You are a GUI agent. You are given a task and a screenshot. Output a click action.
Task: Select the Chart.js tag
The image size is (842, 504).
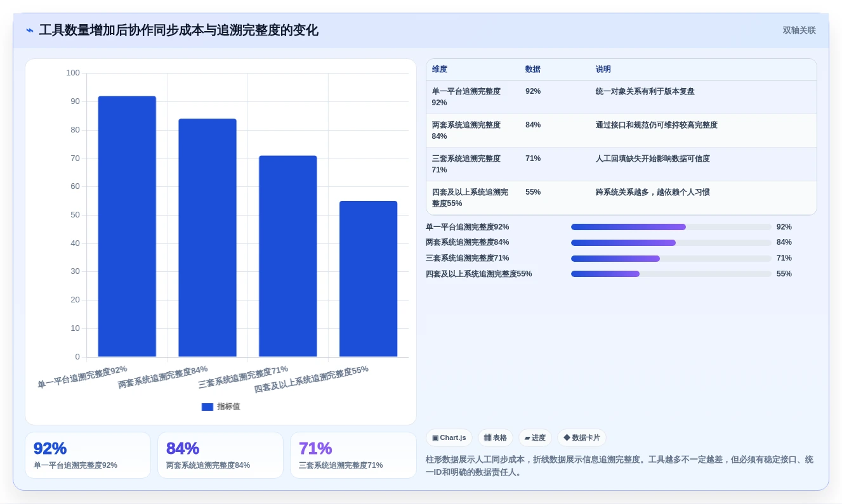tap(449, 438)
